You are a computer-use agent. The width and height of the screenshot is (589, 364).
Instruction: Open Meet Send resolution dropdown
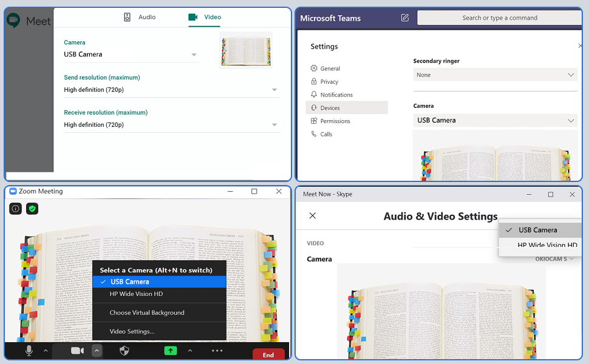point(171,90)
